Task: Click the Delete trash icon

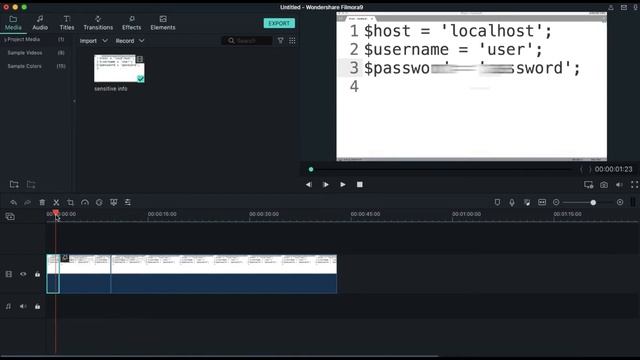Action: pyautogui.click(x=42, y=202)
